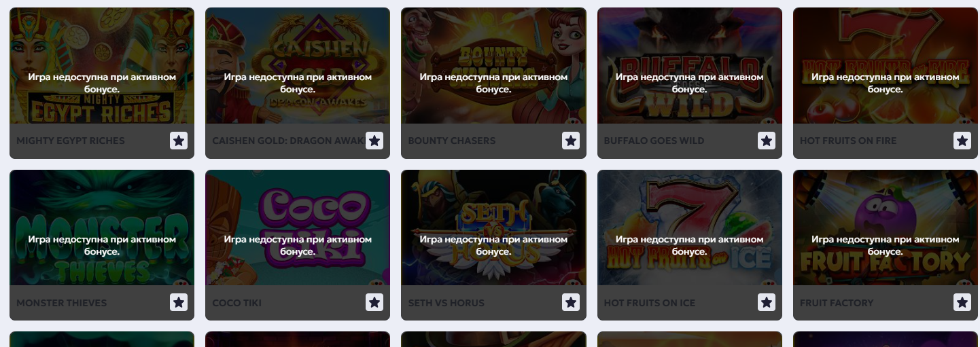Click the star on Coco Tiki card
Image resolution: width=980 pixels, height=347 pixels.
374,303
